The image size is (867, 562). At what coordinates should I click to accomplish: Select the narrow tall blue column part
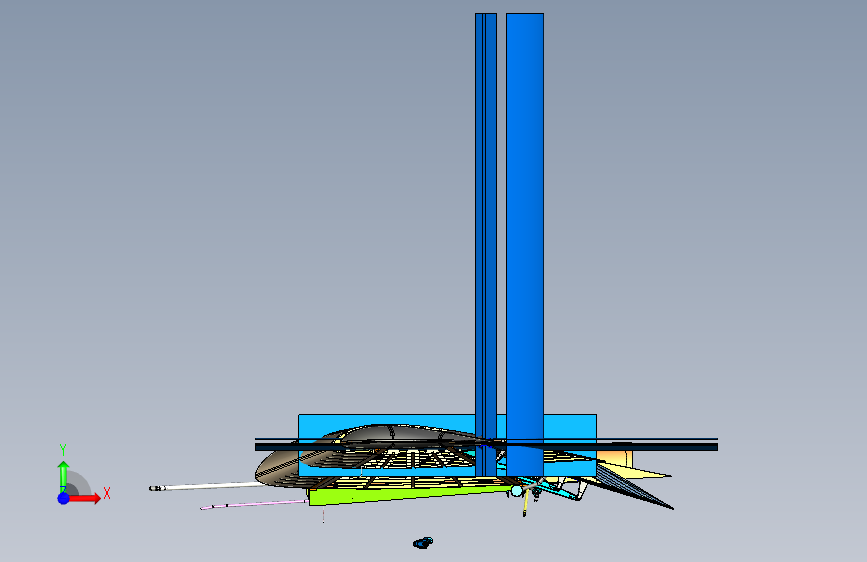486,243
